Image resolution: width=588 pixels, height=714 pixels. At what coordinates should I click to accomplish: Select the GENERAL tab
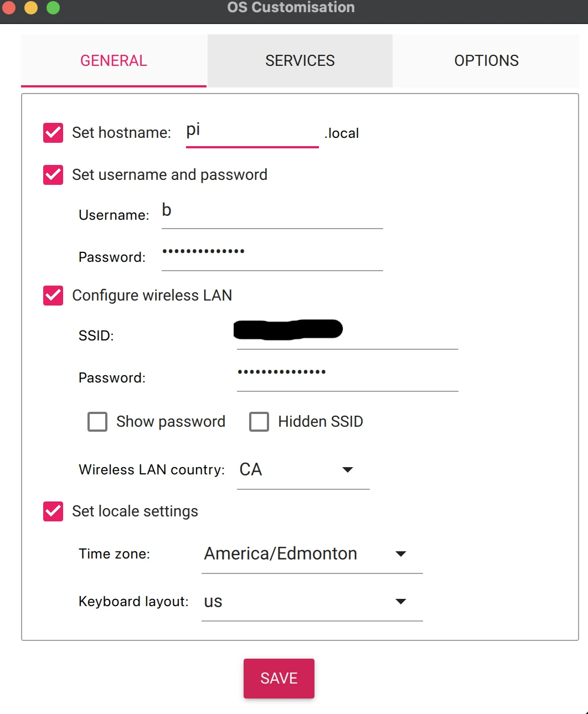click(114, 61)
